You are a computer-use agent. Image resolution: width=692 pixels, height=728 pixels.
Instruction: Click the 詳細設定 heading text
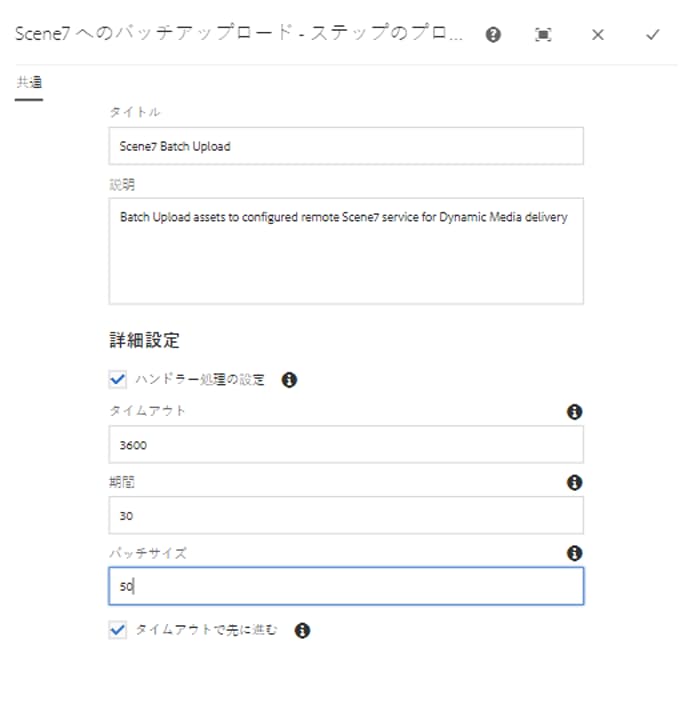pos(144,340)
